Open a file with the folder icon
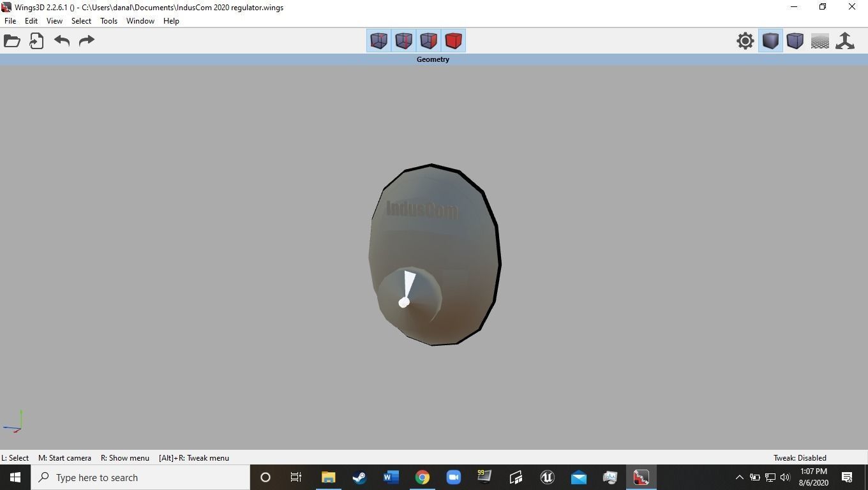The height and width of the screenshot is (490, 868). click(12, 41)
